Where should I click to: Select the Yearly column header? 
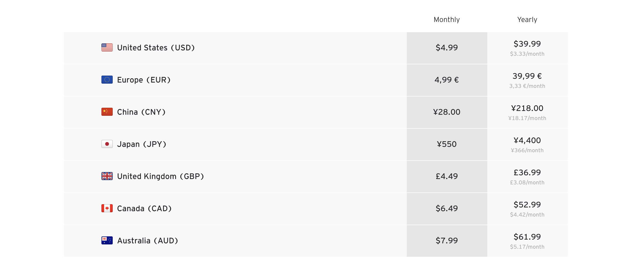tap(527, 20)
